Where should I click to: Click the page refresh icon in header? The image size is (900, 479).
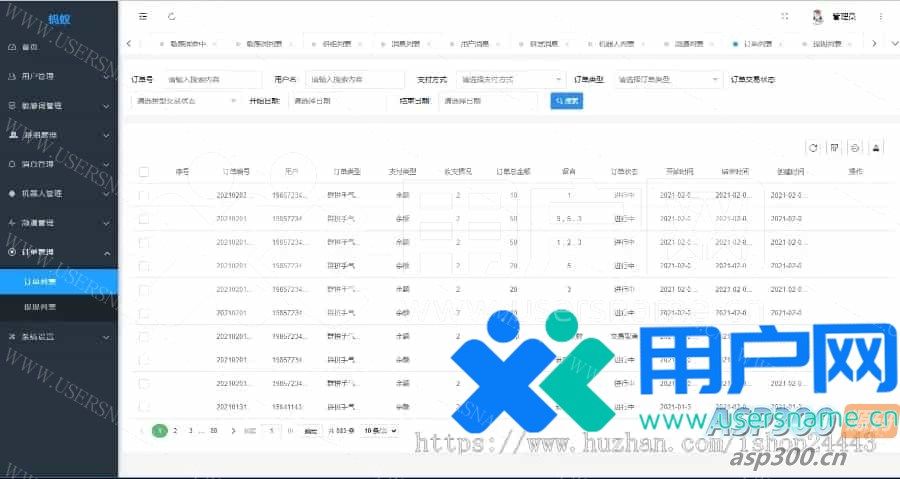(x=172, y=16)
